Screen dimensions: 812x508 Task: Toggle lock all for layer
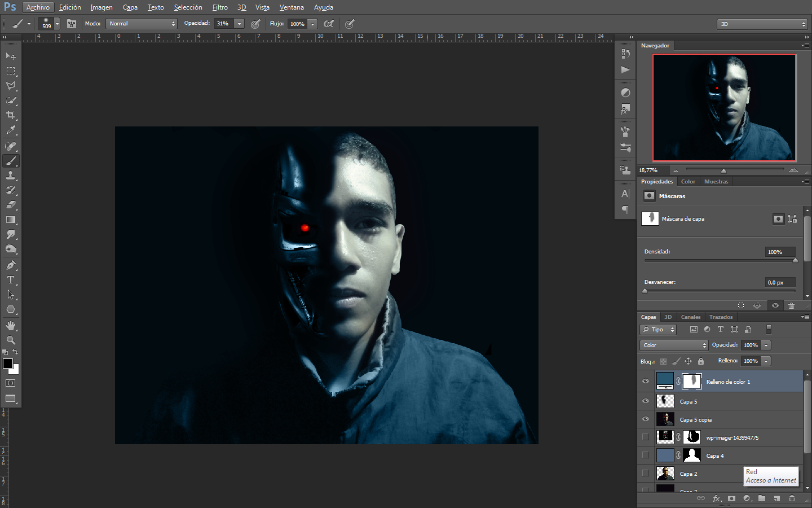click(x=701, y=361)
